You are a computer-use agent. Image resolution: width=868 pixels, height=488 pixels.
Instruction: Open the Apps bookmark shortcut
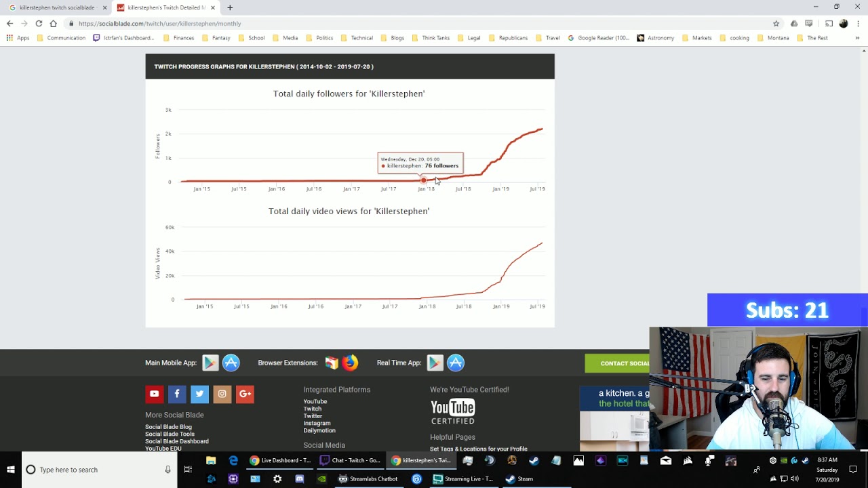click(18, 38)
